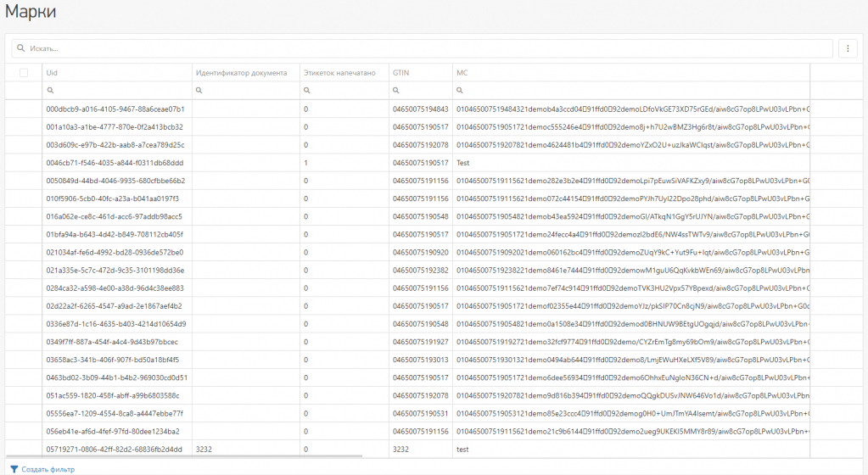This screenshot has width=868, height=475.
Task: Click the Uid column filter search icon
Action: (50, 90)
